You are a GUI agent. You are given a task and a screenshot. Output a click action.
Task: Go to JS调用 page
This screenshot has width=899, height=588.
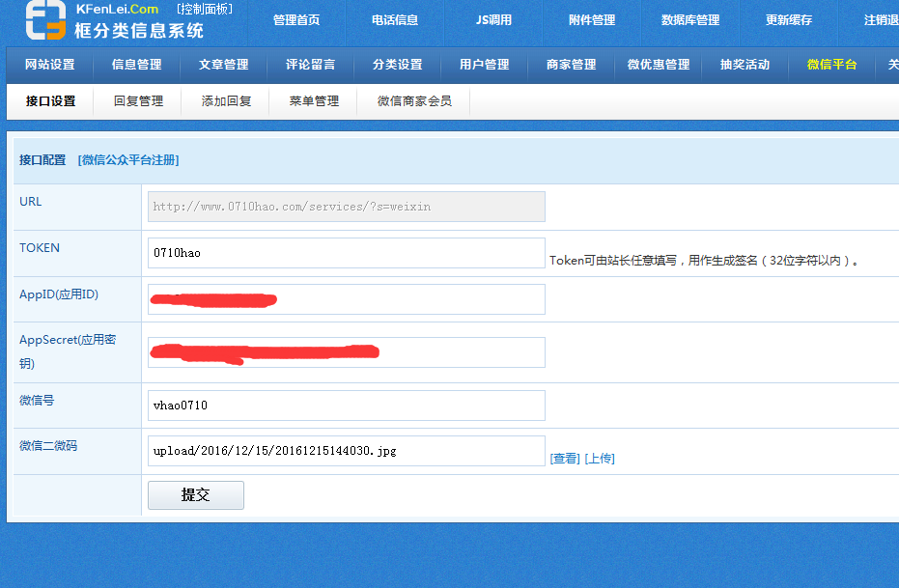click(493, 20)
